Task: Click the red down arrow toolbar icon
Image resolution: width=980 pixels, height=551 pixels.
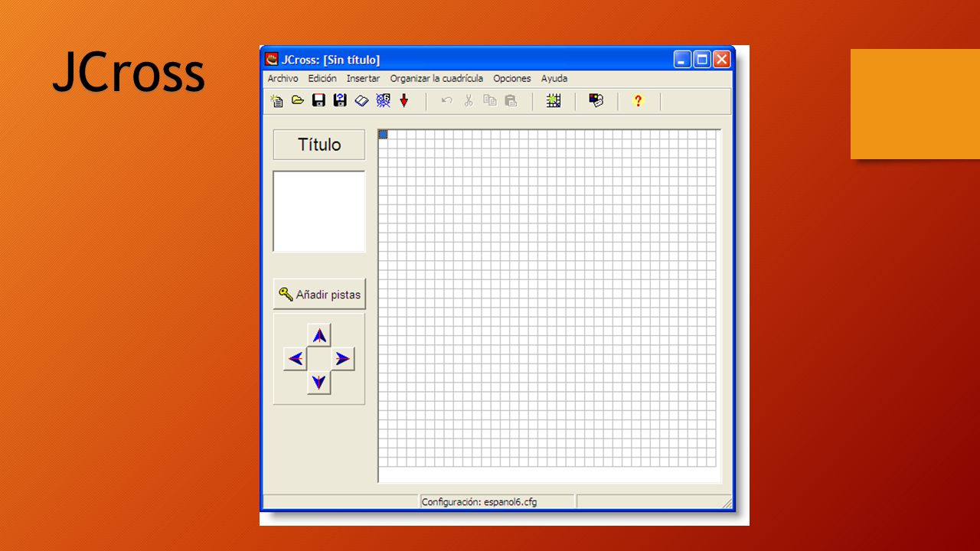Action: tap(404, 100)
